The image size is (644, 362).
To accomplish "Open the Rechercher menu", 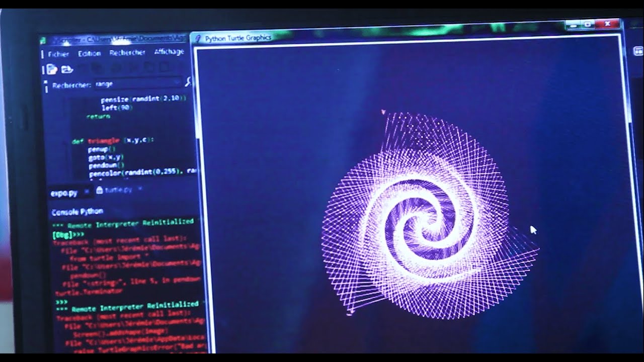I will click(127, 52).
